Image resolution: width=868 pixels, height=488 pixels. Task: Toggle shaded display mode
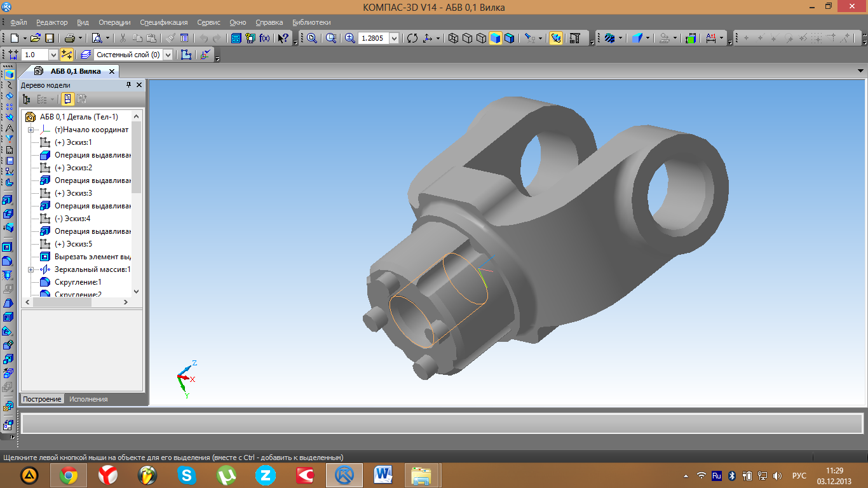pyautogui.click(x=496, y=38)
